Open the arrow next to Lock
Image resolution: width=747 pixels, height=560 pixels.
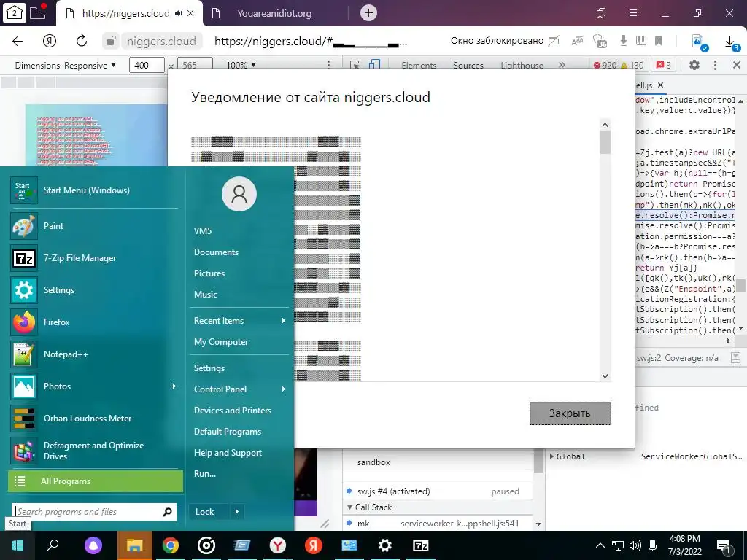237,512
